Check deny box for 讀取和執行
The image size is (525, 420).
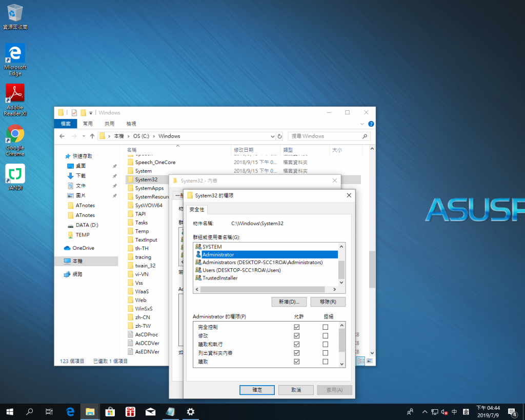(326, 344)
